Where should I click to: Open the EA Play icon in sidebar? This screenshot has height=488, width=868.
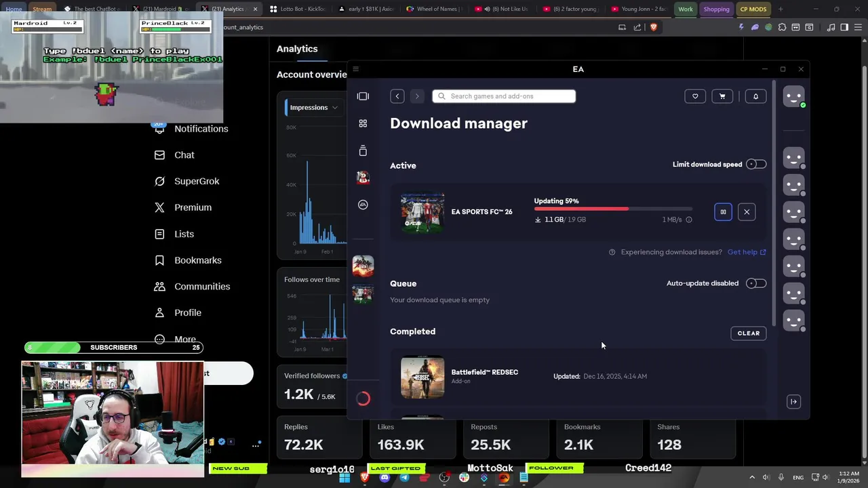[363, 205]
